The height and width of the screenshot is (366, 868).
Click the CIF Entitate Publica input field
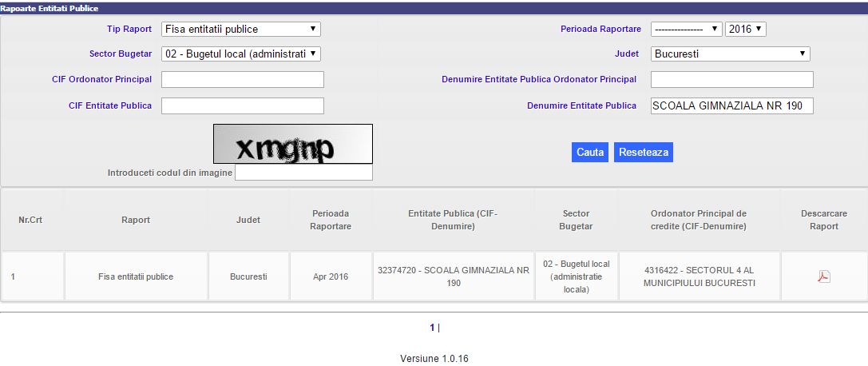[x=243, y=105]
